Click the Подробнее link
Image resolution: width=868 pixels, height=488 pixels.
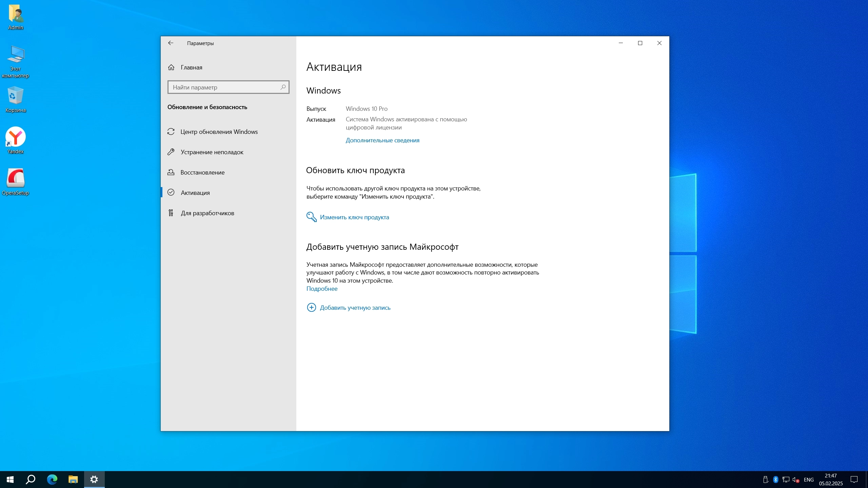(322, 289)
